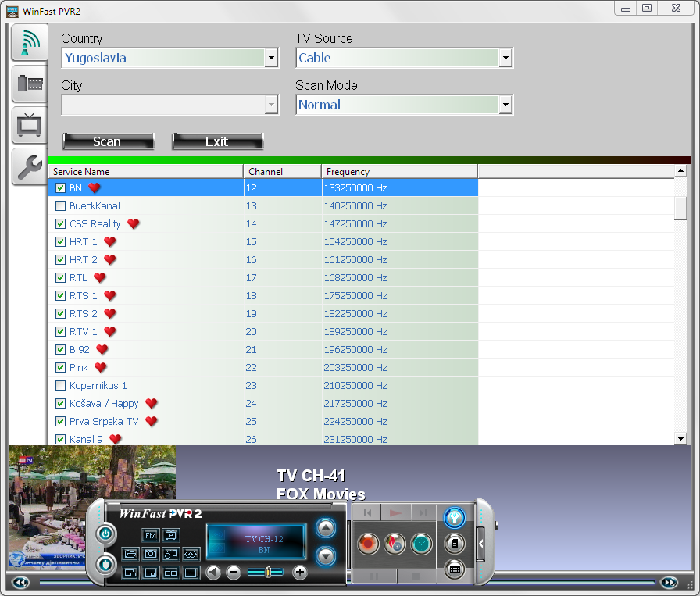Check the Kopernikus 1 channel box

pyautogui.click(x=60, y=386)
